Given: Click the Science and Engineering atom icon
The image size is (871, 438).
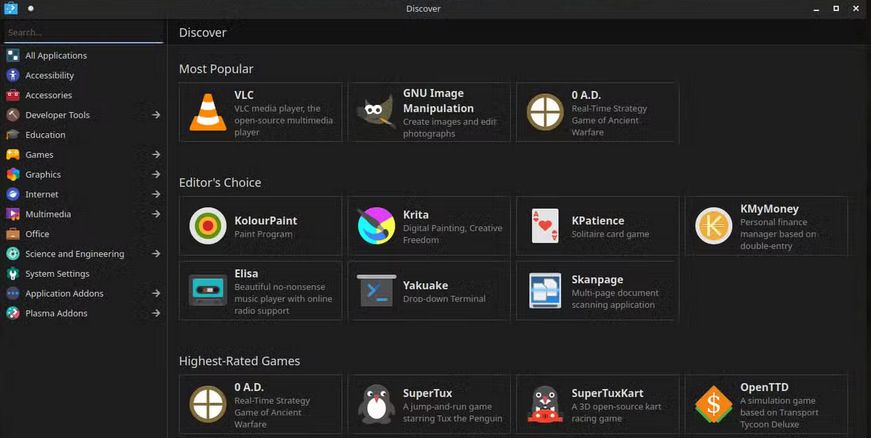Looking at the screenshot, I should pyautogui.click(x=13, y=254).
